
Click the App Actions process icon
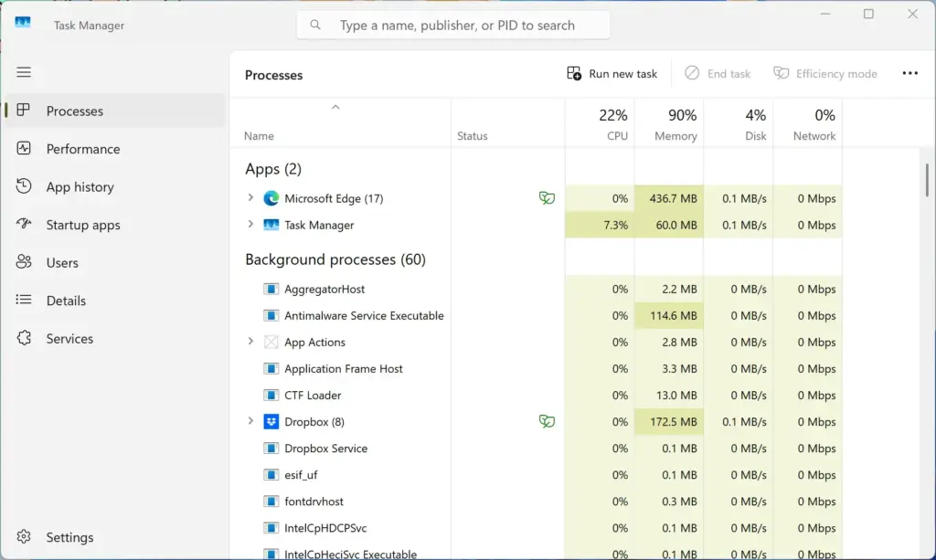pos(271,342)
